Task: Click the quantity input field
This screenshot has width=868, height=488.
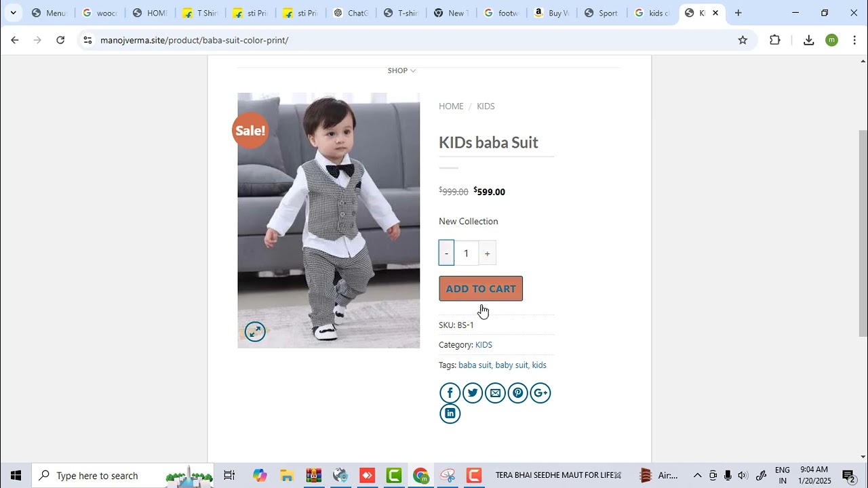Action: click(x=466, y=253)
